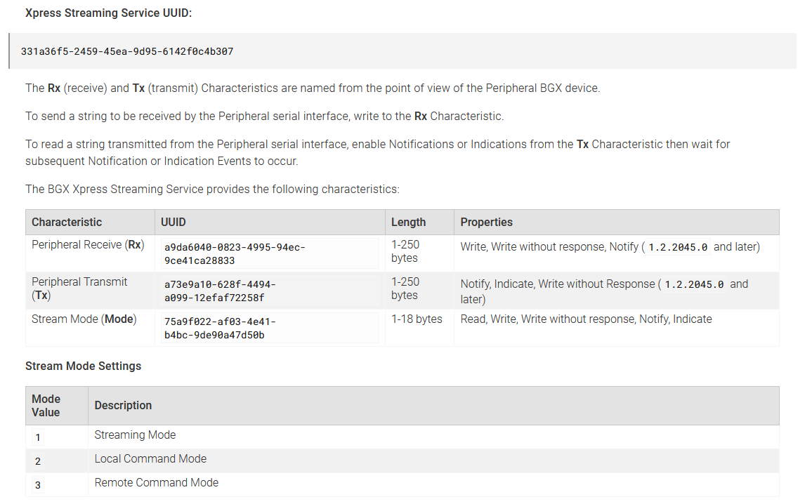
Task: Click the Mode Value column header
Action: pyautogui.click(x=46, y=406)
